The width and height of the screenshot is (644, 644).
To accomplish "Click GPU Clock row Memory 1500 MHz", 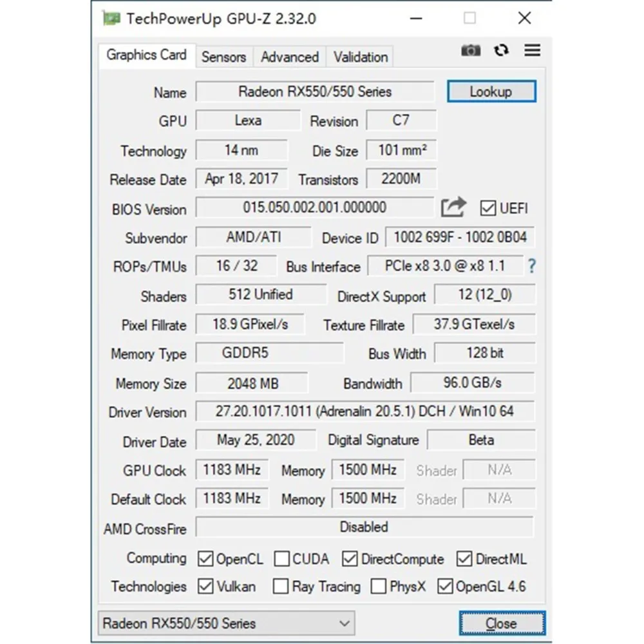I will click(x=368, y=469).
